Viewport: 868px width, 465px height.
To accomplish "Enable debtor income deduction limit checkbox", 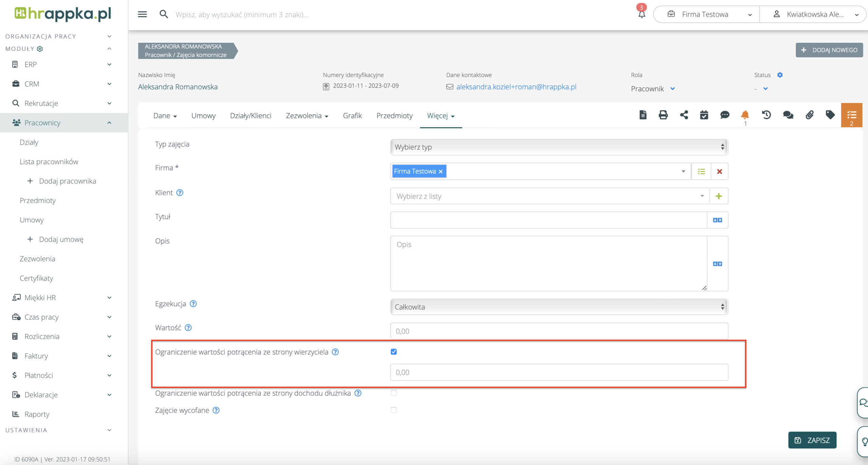I will pyautogui.click(x=394, y=393).
